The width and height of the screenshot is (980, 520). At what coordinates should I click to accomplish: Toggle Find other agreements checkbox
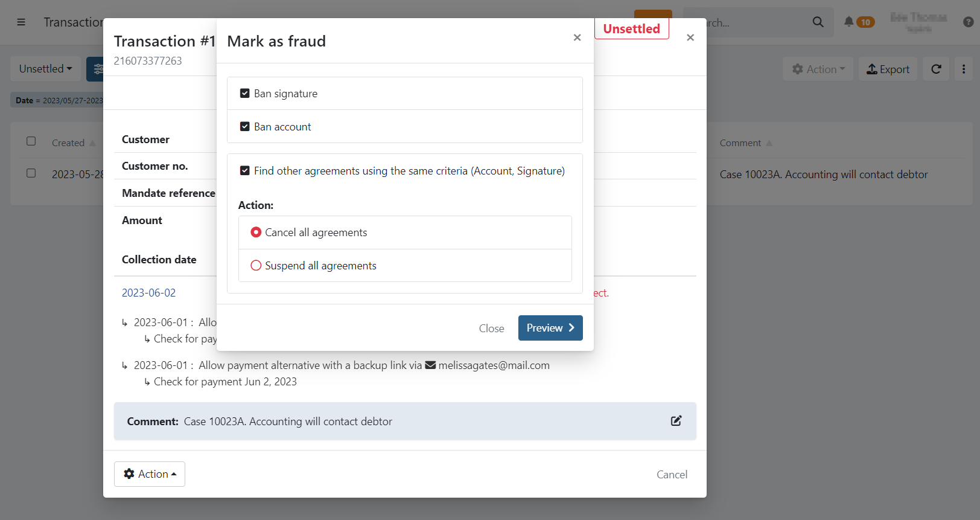(245, 171)
